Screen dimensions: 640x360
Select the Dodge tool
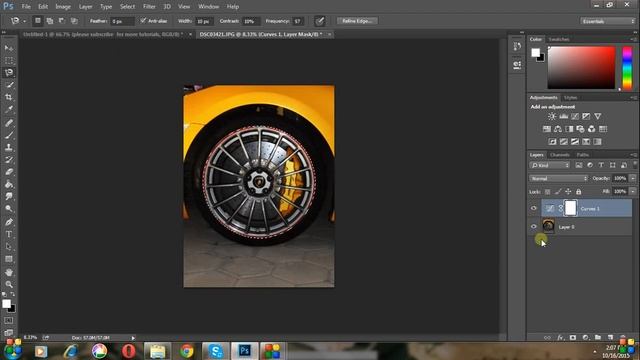(x=9, y=209)
